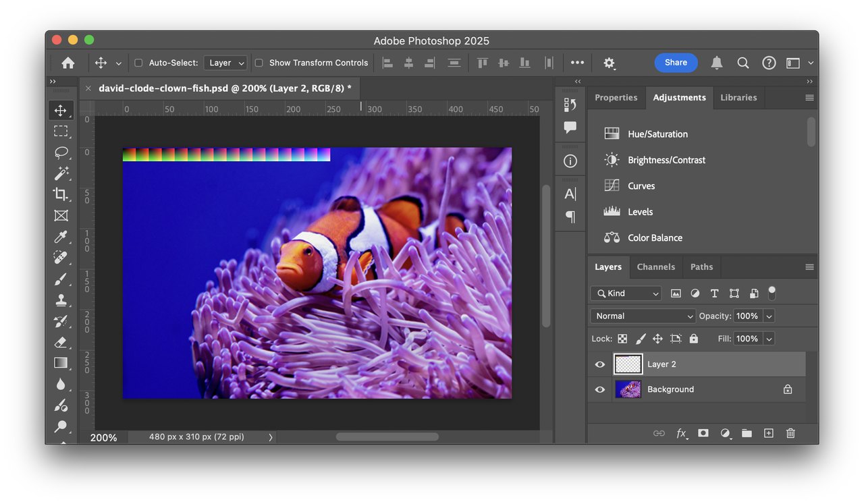
Task: Switch to the Channels tab
Action: pos(656,267)
